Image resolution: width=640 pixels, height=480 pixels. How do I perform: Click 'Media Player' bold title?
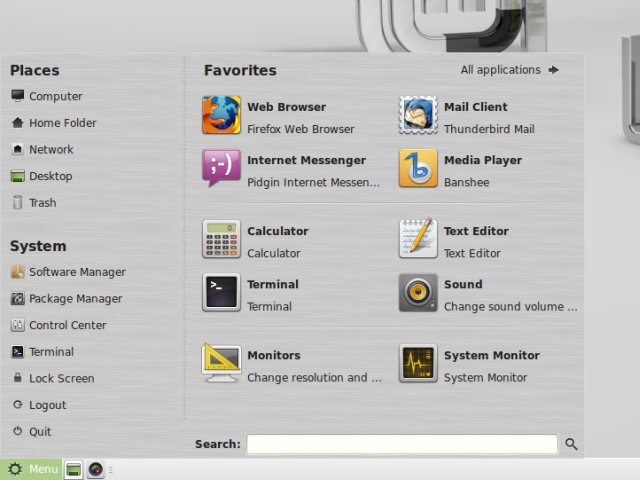(x=483, y=160)
